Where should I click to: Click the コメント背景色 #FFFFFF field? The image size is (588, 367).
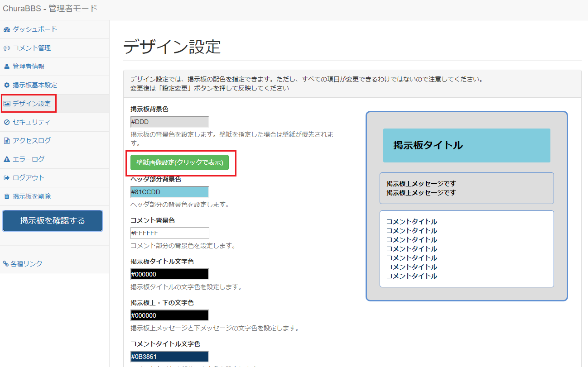coord(169,233)
